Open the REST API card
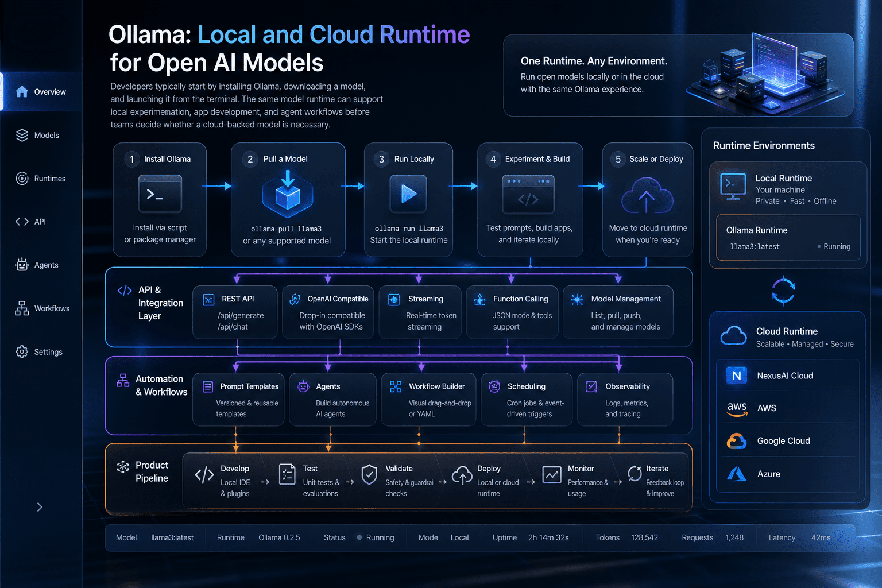 coord(235,312)
